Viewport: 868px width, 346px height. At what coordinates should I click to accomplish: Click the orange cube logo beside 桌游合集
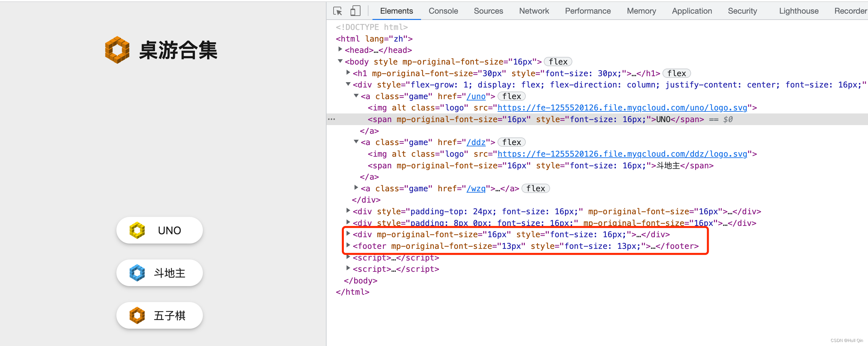point(117,50)
